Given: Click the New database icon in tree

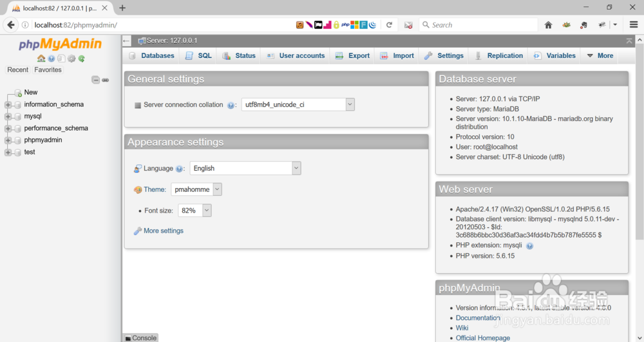Looking at the screenshot, I should click(17, 93).
